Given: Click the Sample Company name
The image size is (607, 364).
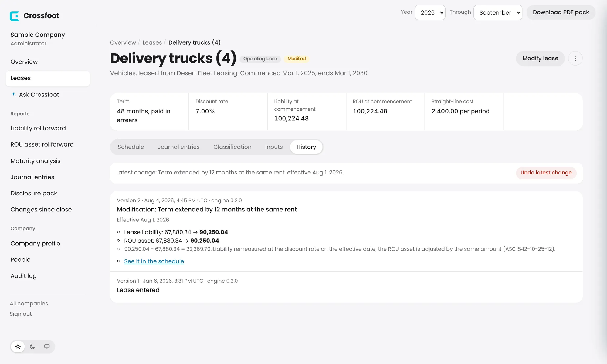Looking at the screenshot, I should [38, 35].
